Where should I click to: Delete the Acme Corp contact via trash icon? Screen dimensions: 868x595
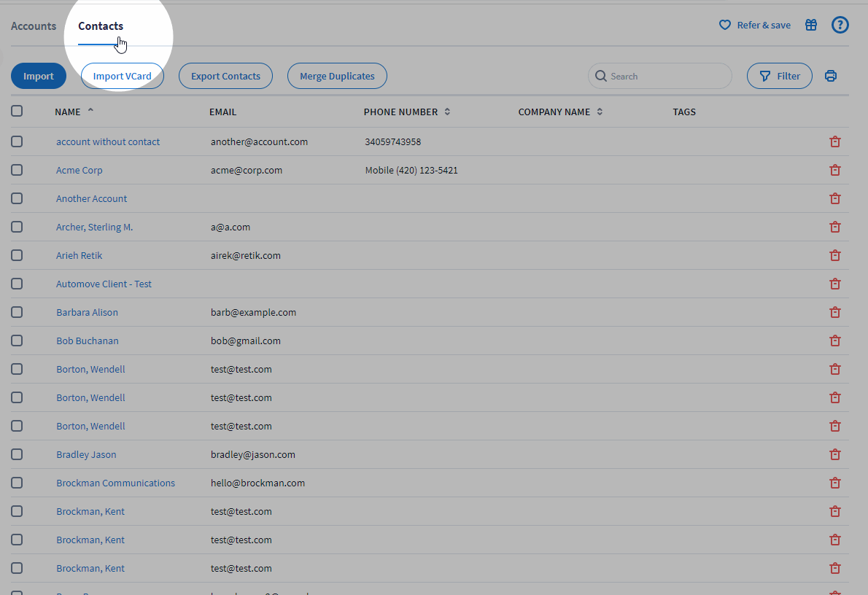coord(835,170)
